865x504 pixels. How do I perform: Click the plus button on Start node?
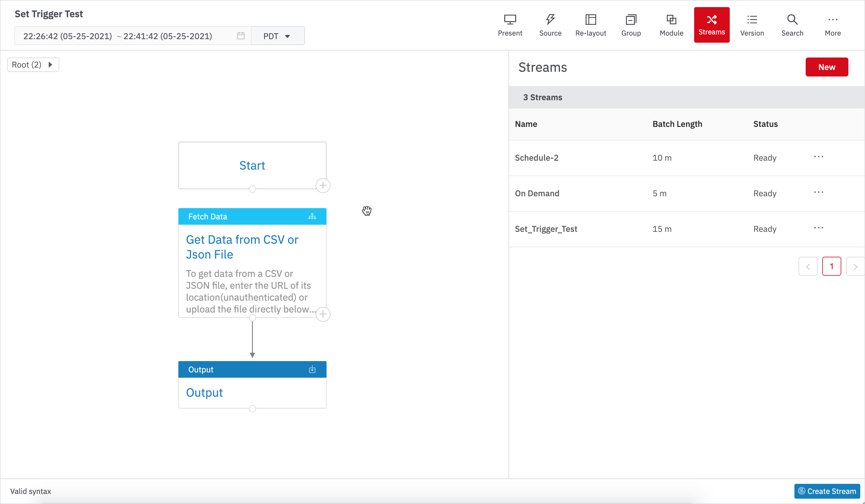[x=323, y=186]
